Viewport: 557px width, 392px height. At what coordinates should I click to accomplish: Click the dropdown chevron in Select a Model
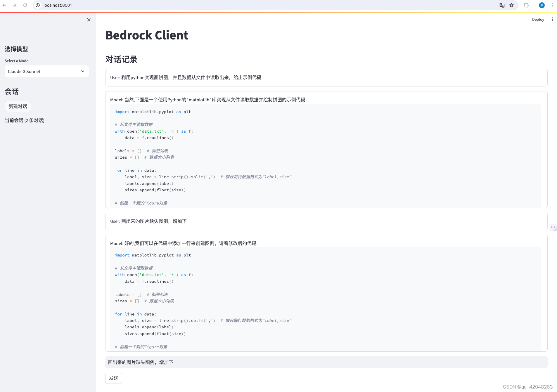(x=83, y=71)
